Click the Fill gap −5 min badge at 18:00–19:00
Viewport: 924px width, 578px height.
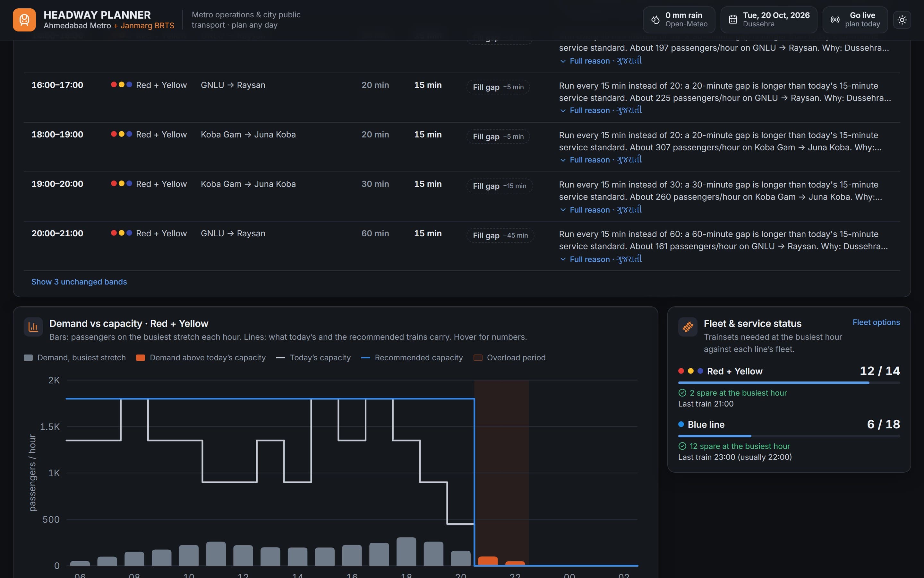498,136
